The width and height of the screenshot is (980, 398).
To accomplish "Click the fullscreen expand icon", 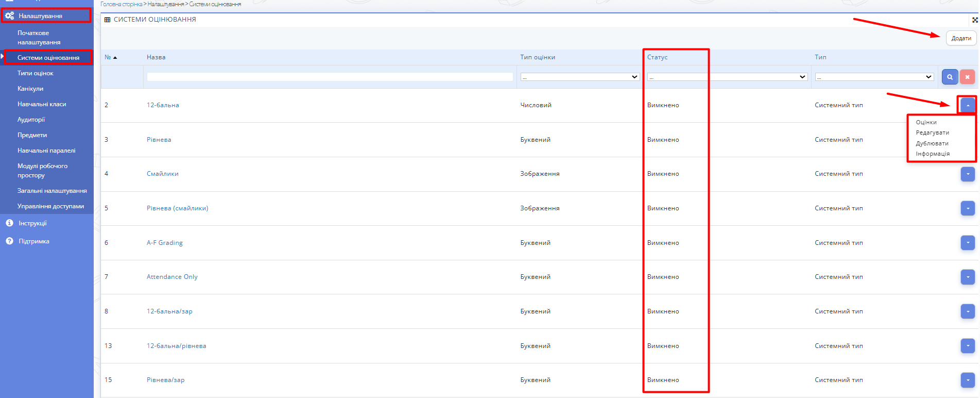I will click(x=975, y=20).
